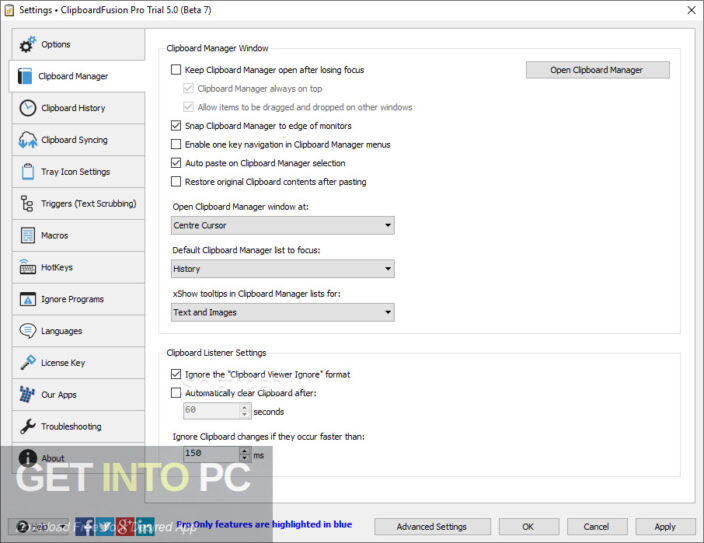
Task: Open the Languages tab
Action: [79, 331]
